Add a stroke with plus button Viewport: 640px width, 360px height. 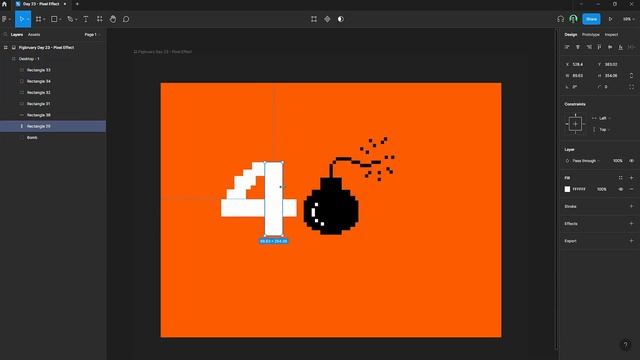tap(631, 207)
